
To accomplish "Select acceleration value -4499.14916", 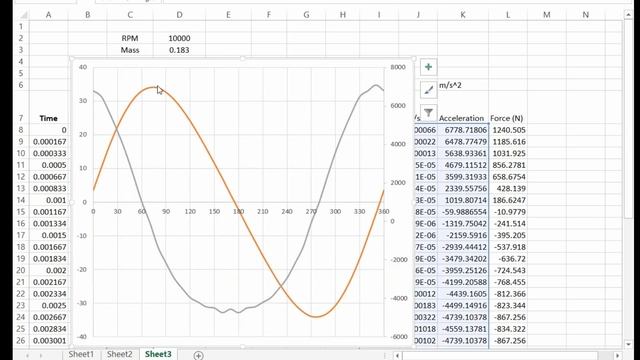I will (463, 306).
